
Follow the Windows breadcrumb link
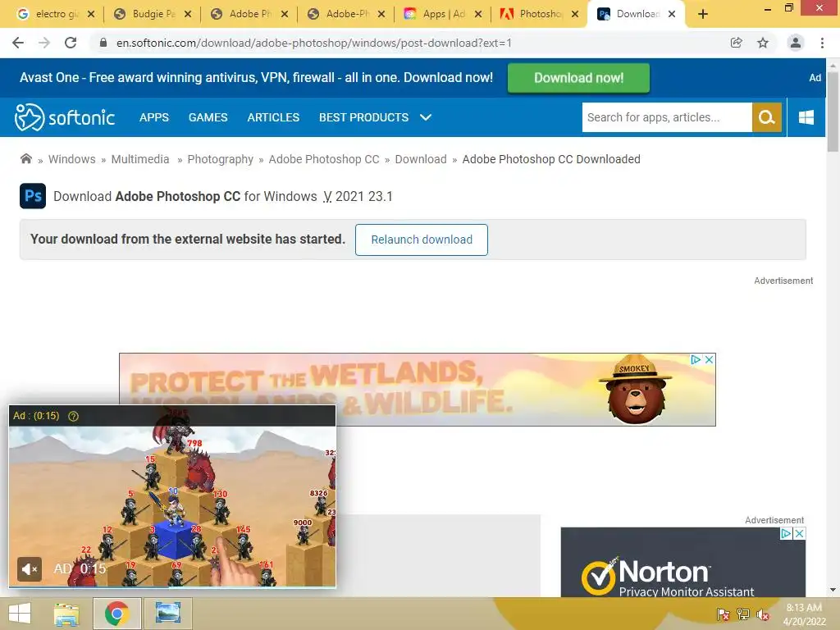tap(72, 159)
